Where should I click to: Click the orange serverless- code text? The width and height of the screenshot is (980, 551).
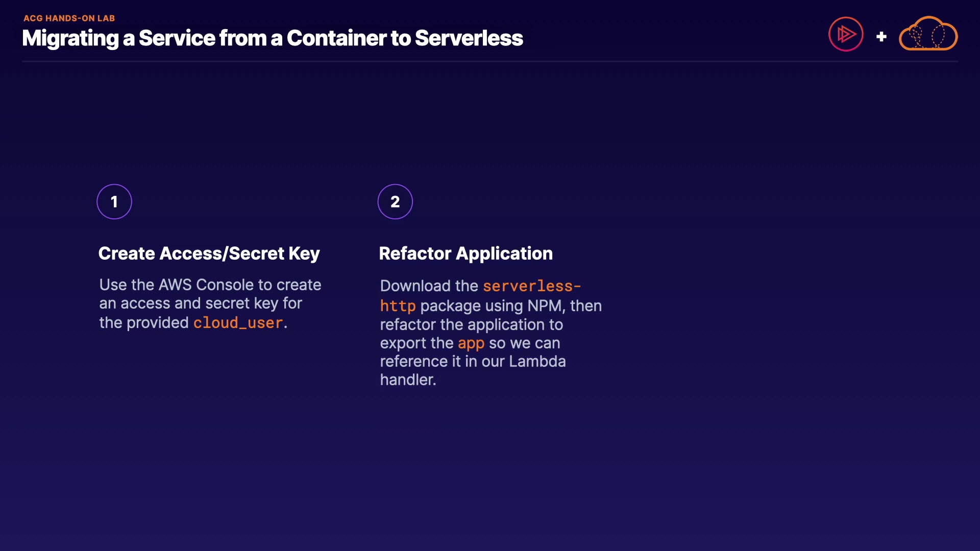click(x=531, y=286)
